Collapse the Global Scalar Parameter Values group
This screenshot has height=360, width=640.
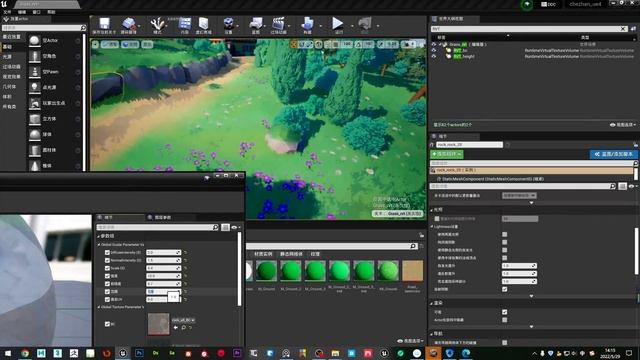tap(99, 244)
